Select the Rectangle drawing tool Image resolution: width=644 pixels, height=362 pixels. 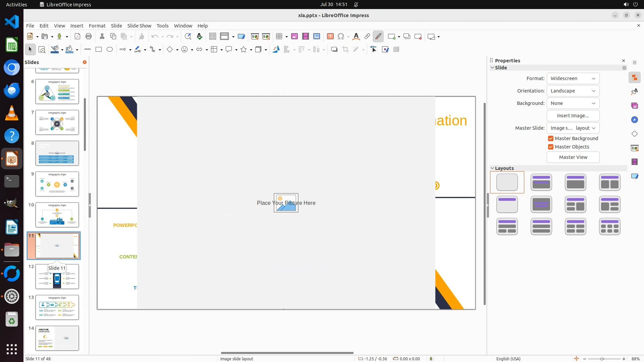click(99, 50)
